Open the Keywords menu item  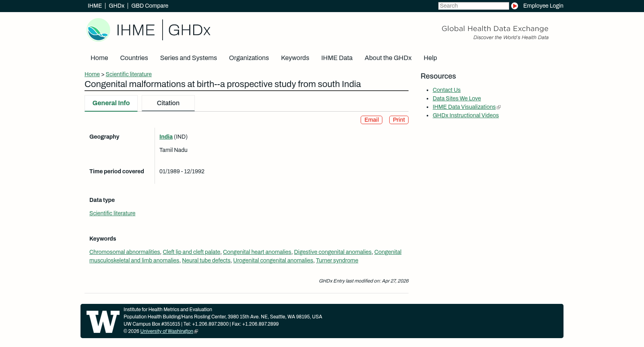pyautogui.click(x=295, y=58)
